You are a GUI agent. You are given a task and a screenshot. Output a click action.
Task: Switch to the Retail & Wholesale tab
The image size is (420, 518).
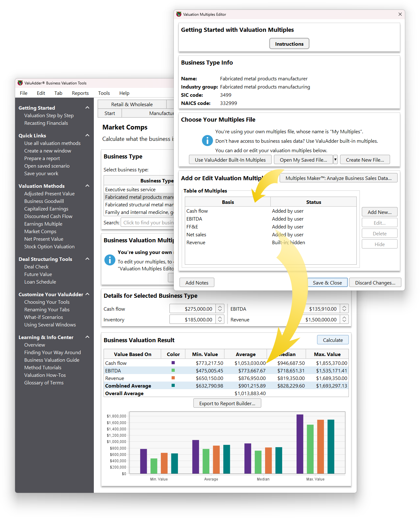[x=132, y=104]
